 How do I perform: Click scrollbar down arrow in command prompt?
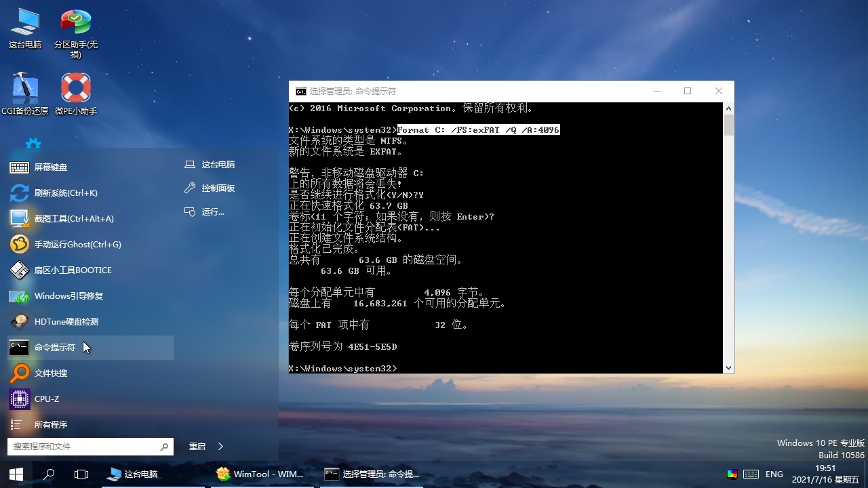pos(729,368)
